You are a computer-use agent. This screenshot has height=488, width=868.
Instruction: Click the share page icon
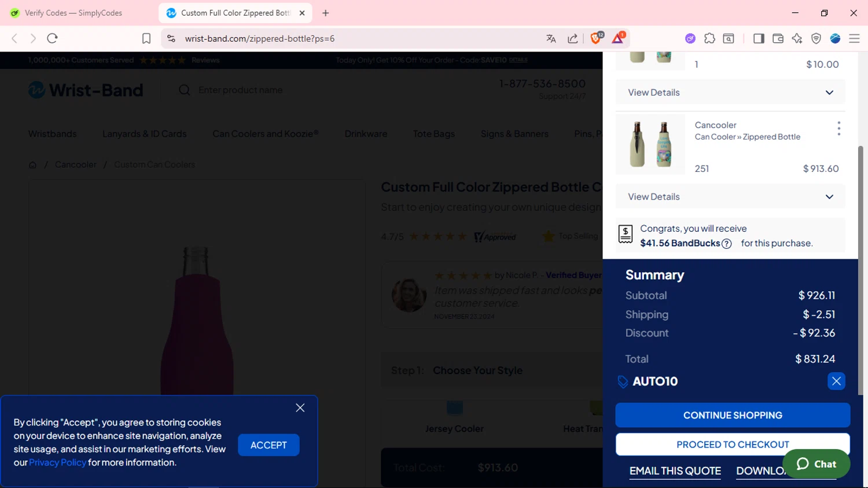(x=573, y=38)
